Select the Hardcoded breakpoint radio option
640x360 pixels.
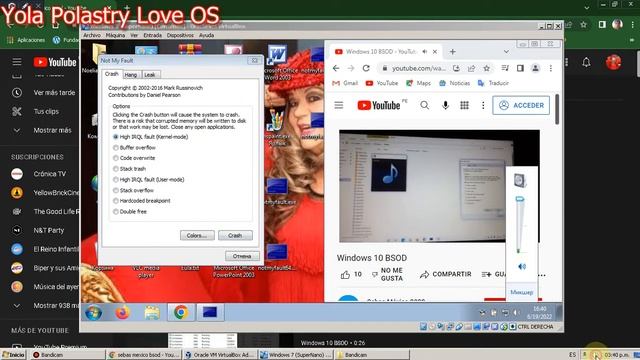pos(142,201)
